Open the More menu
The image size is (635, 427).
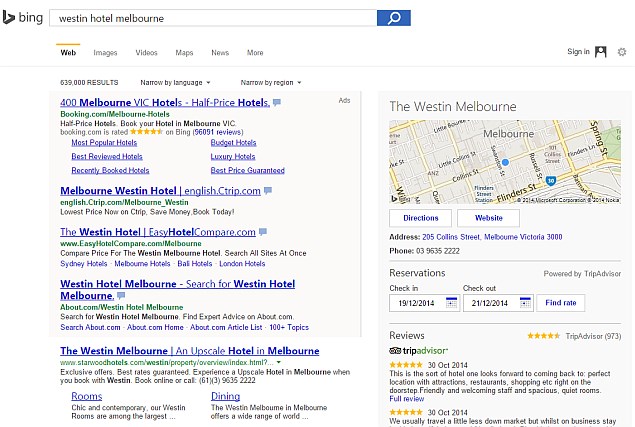pyautogui.click(x=255, y=53)
